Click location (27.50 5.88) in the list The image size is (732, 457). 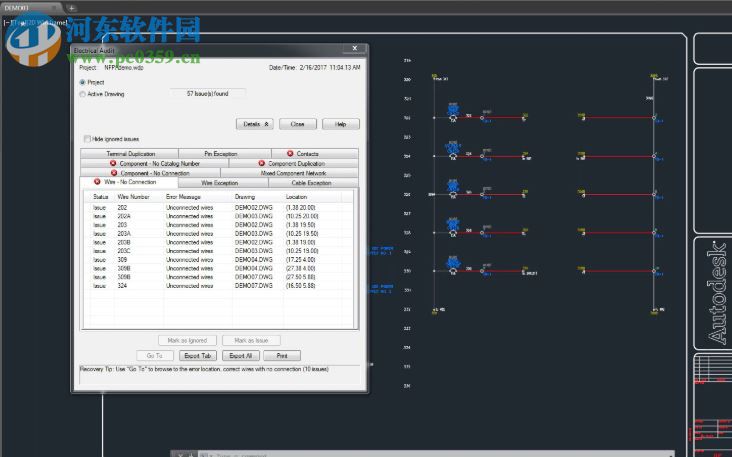(301, 277)
